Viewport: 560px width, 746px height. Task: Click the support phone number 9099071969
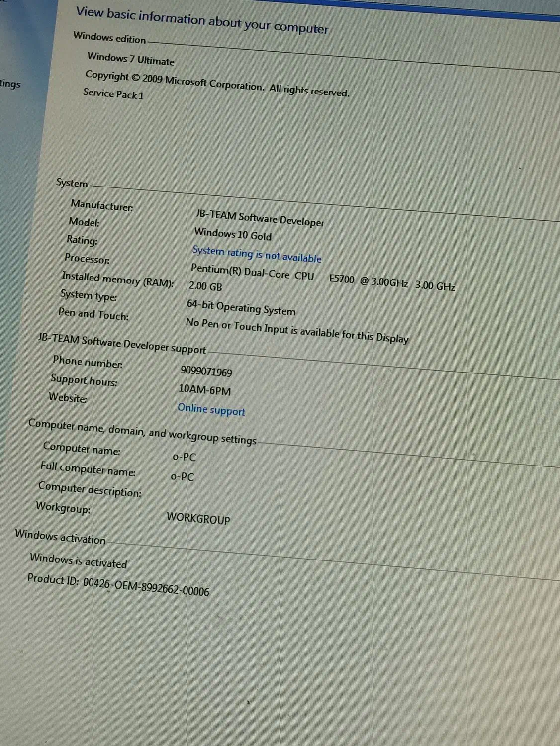click(x=206, y=372)
